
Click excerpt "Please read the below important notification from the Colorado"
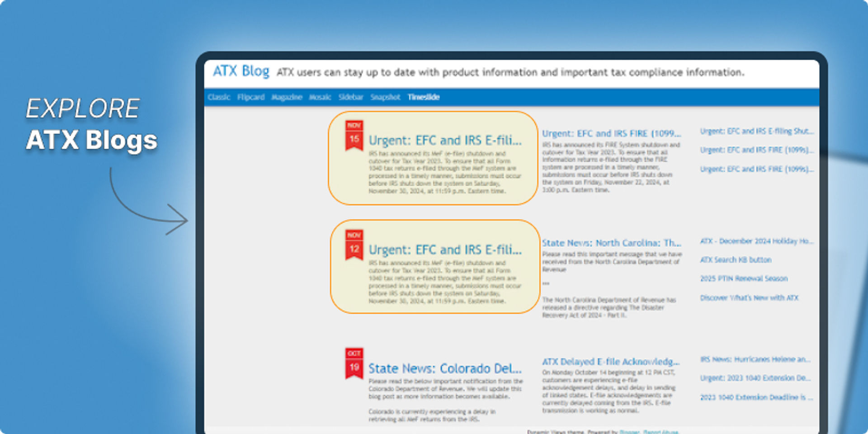[446, 389]
